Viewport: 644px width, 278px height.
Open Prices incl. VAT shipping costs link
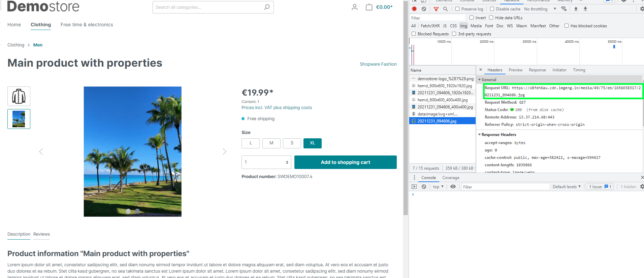pos(277,108)
